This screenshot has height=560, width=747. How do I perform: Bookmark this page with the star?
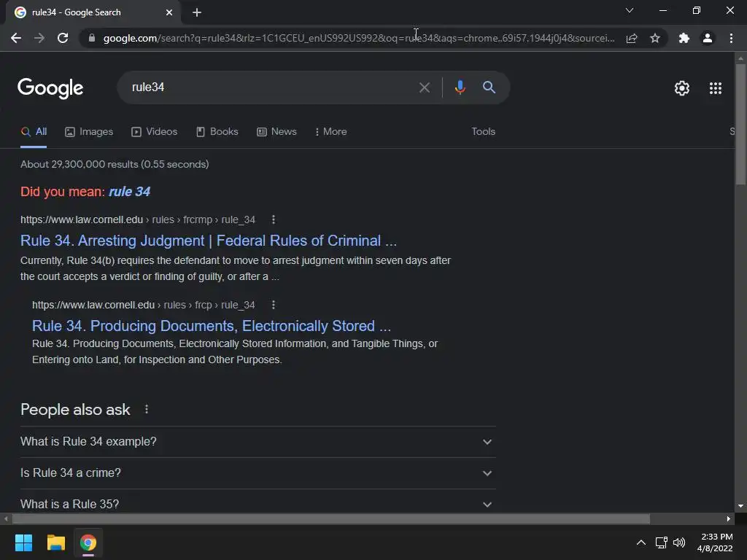(655, 38)
